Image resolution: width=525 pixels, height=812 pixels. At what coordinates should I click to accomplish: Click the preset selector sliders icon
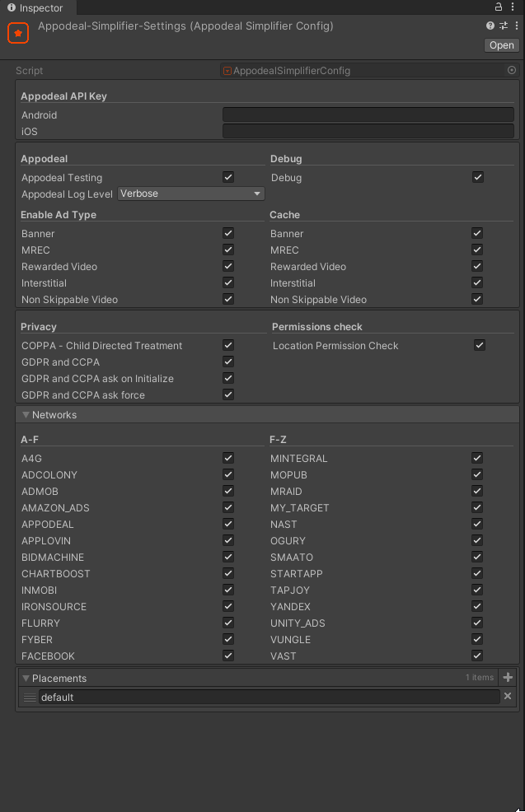tap(503, 26)
